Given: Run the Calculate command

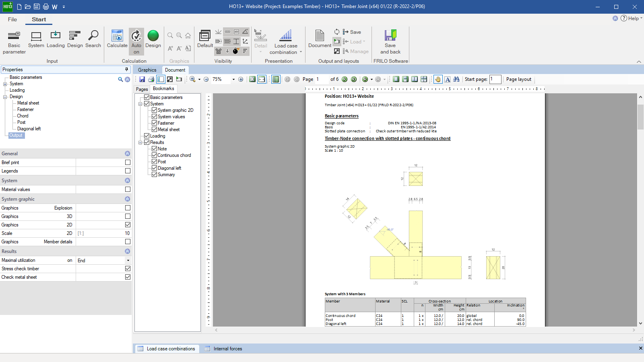Looking at the screenshot, I should tap(117, 39).
